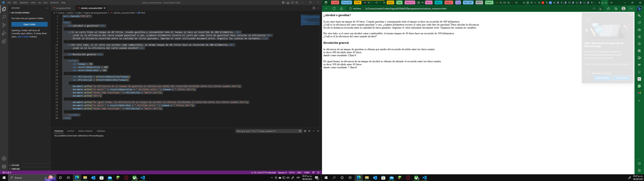This screenshot has height=181, width=644.
Task: Click the add a folder link
Action: [23, 37]
